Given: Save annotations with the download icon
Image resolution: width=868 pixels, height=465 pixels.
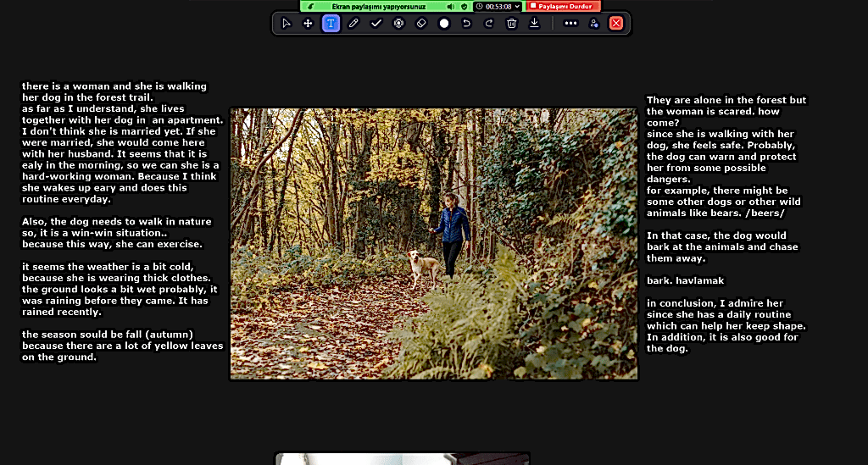Looking at the screenshot, I should coord(534,24).
